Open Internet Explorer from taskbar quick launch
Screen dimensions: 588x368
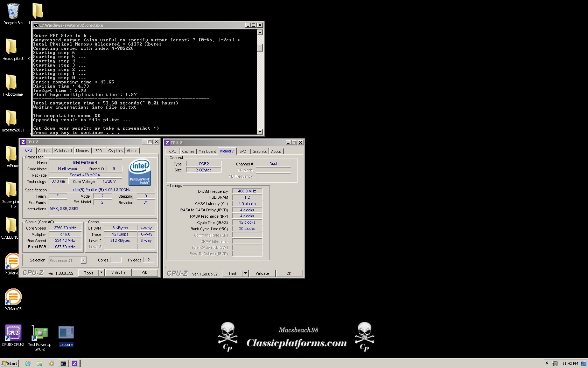pos(28,363)
